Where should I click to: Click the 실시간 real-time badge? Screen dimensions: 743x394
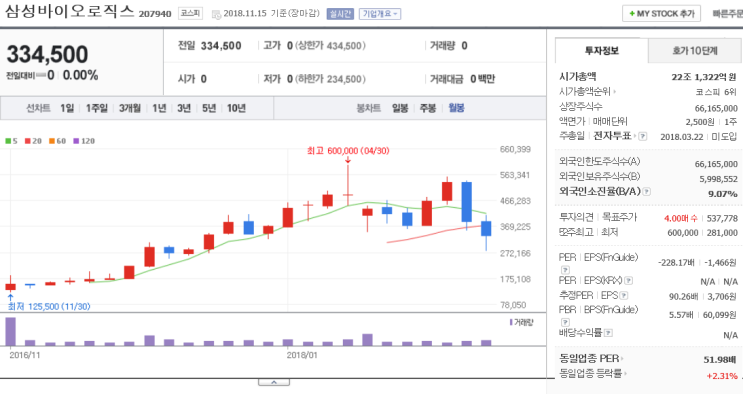(x=340, y=14)
